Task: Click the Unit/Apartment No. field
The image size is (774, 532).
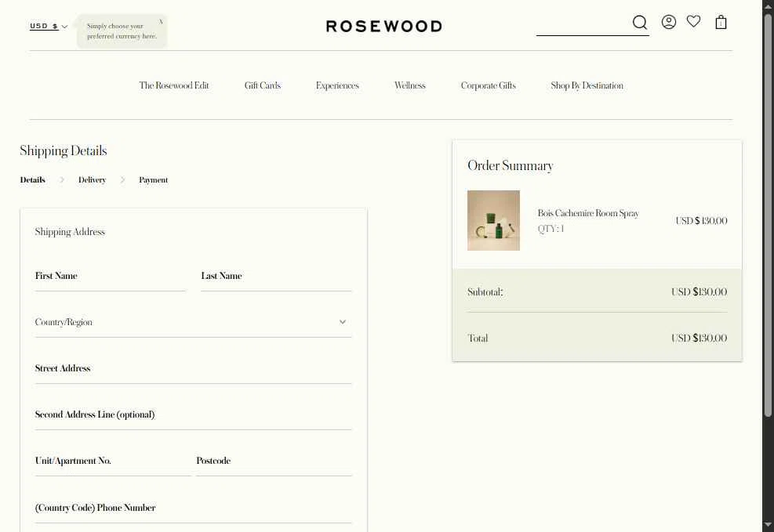Action: (x=113, y=461)
